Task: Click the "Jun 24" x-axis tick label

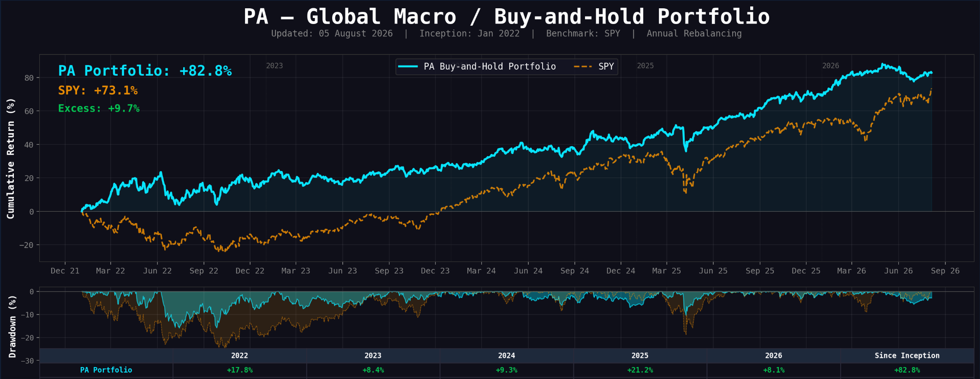Action: [x=528, y=271]
